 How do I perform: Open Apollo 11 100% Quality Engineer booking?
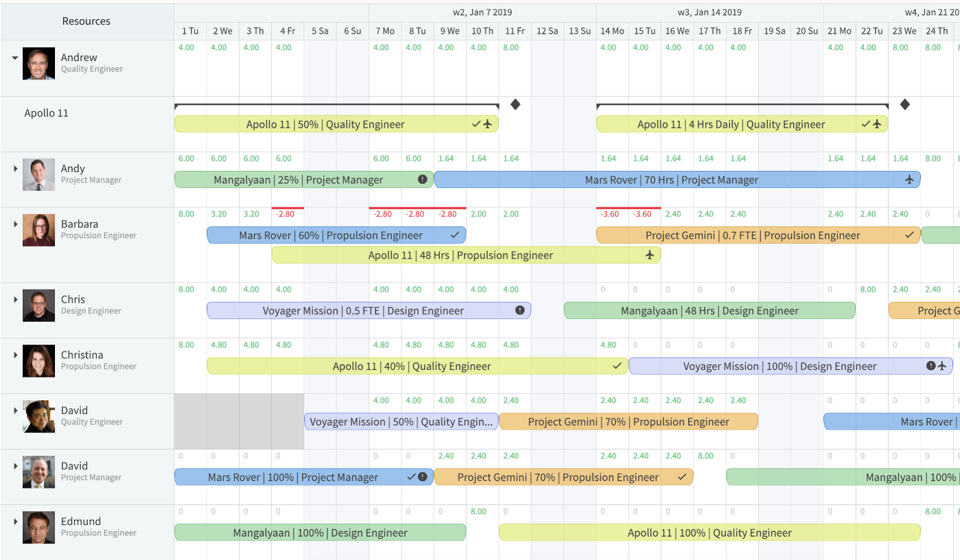tap(709, 533)
